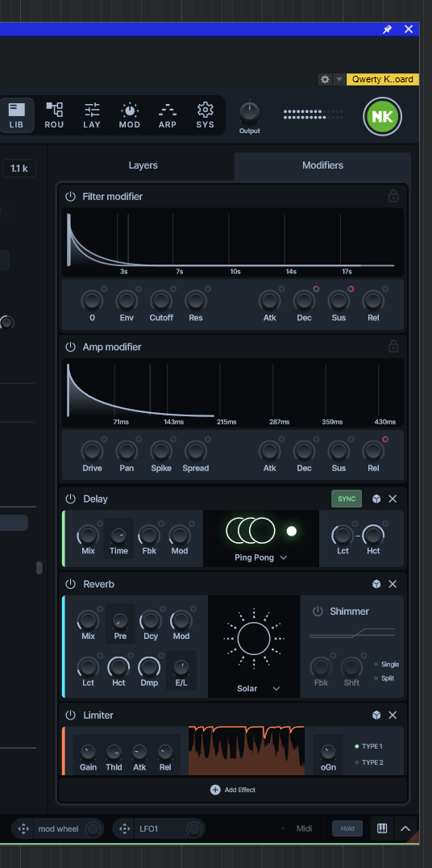The width and height of the screenshot is (432, 868).
Task: Click the pin icon in title bar
Action: pos(387,29)
